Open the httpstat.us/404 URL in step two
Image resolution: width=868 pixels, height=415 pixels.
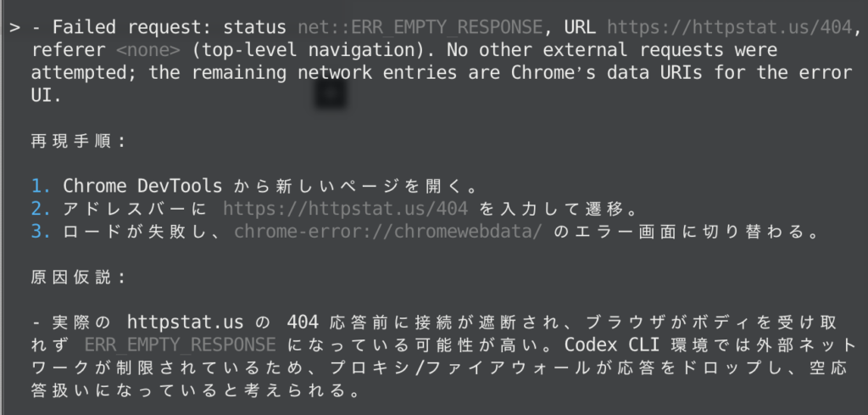tap(347, 209)
